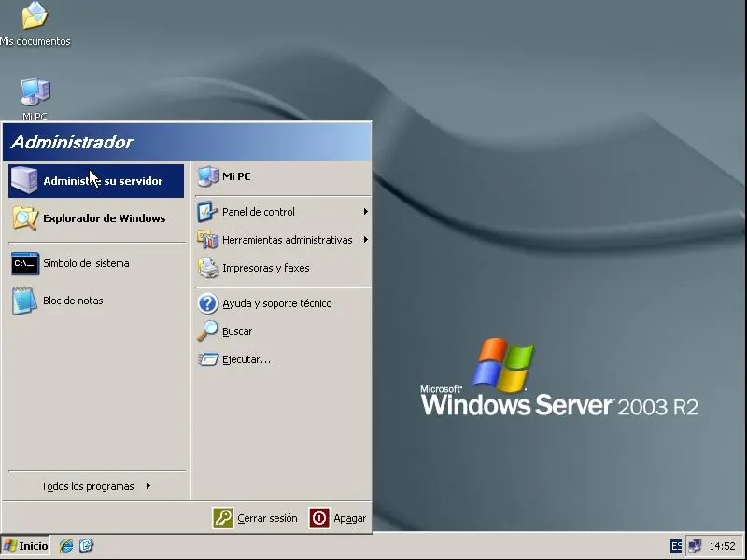The height and width of the screenshot is (560, 747).
Task: Click Herramientas administrativas text label
Action: coord(288,240)
